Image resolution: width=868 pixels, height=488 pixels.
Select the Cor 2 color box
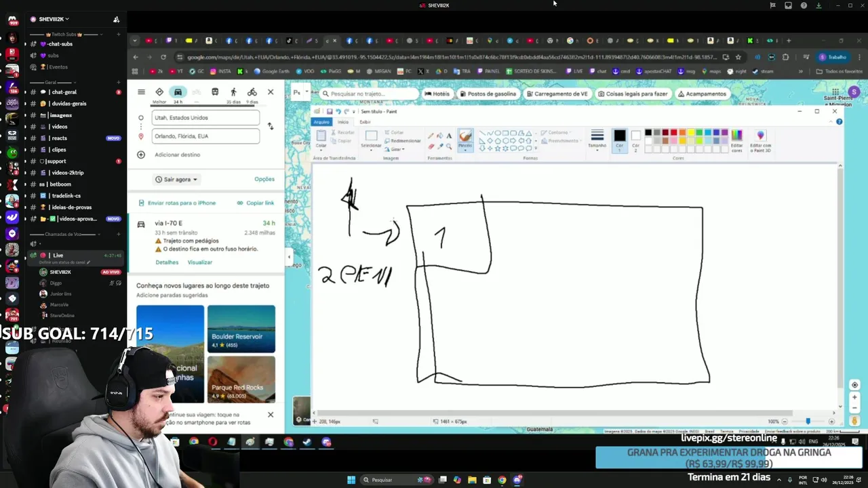click(x=635, y=140)
